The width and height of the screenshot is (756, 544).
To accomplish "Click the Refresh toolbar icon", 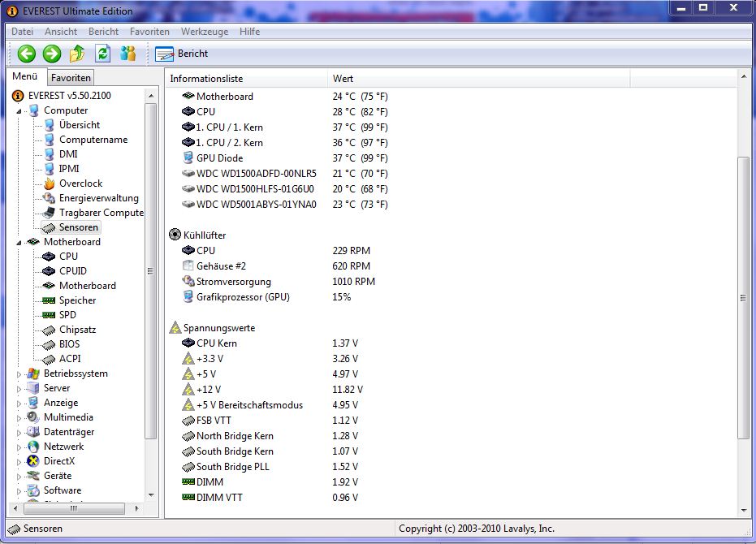I will (102, 54).
